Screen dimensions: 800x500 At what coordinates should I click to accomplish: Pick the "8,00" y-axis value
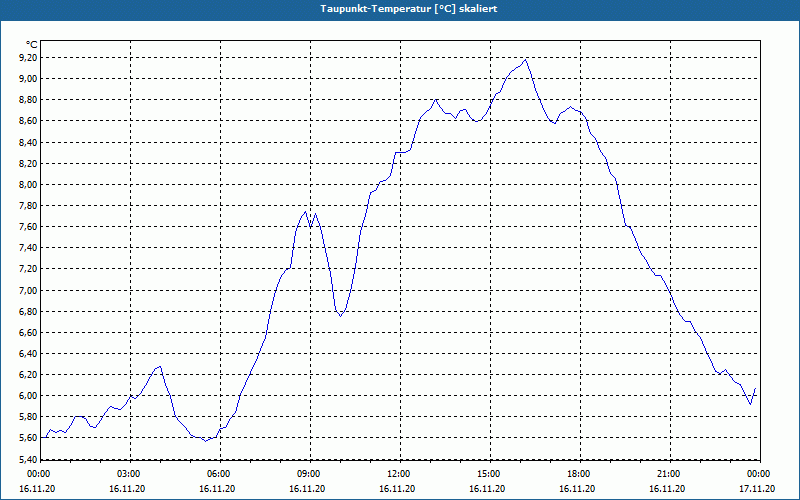click(29, 185)
